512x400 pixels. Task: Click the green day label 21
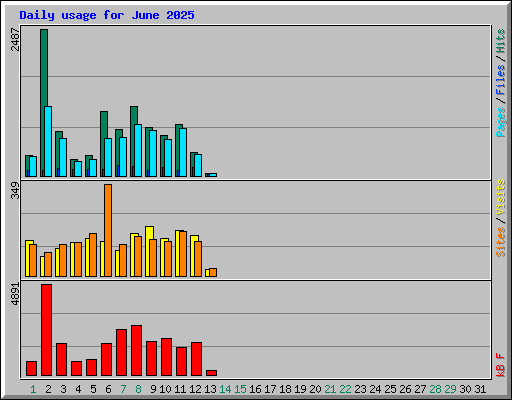330,389
